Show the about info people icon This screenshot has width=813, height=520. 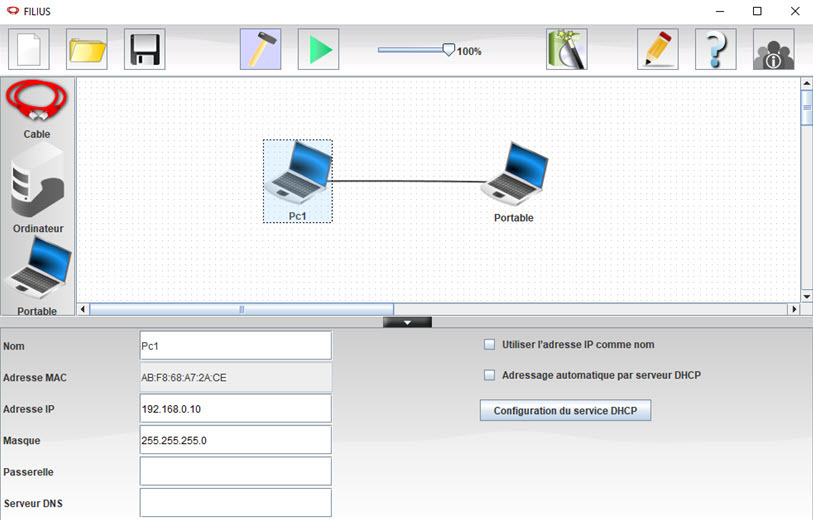(x=774, y=49)
